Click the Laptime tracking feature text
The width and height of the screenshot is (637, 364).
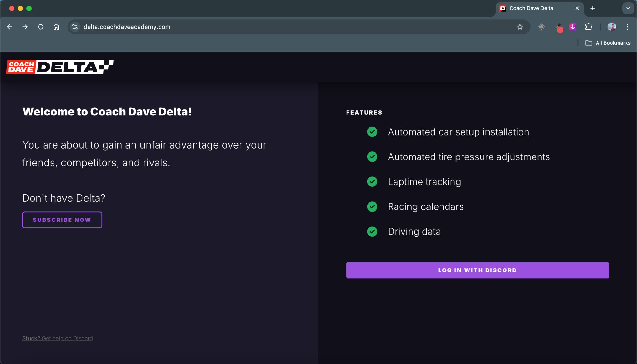pos(424,182)
